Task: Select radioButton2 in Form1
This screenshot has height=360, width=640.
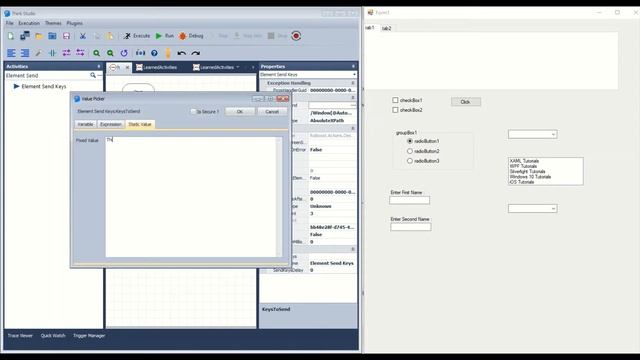Action: click(x=410, y=151)
